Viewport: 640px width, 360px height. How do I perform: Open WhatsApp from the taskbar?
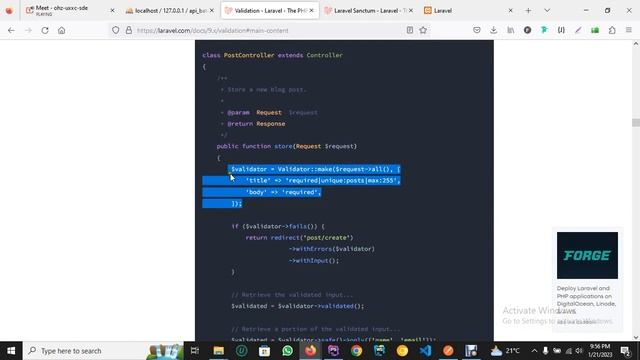pyautogui.click(x=287, y=351)
